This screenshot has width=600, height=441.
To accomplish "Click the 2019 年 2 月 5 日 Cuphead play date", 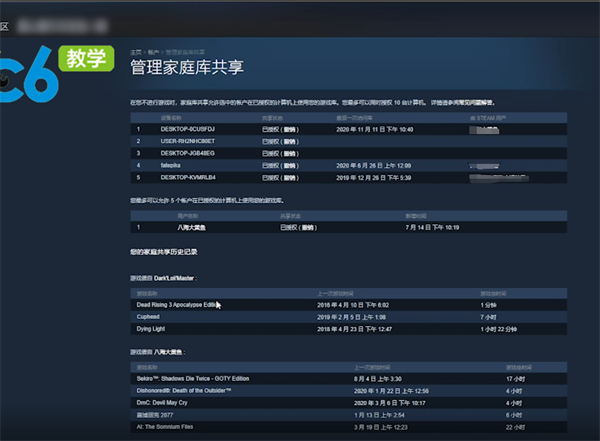I will (x=351, y=317).
